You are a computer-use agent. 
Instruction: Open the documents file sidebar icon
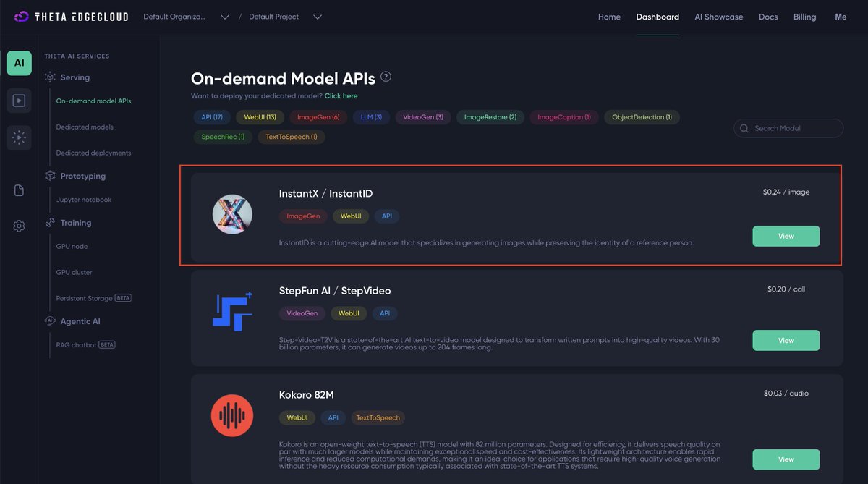coord(19,190)
